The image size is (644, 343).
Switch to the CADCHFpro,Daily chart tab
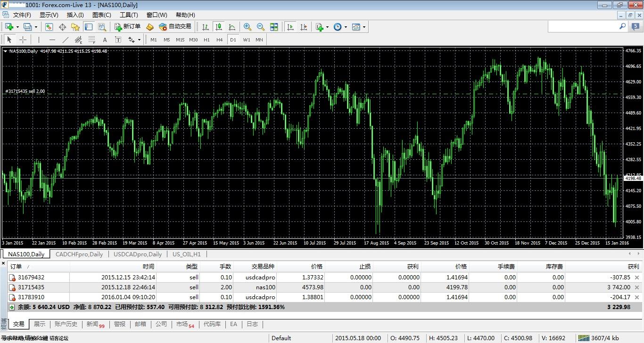tap(79, 254)
